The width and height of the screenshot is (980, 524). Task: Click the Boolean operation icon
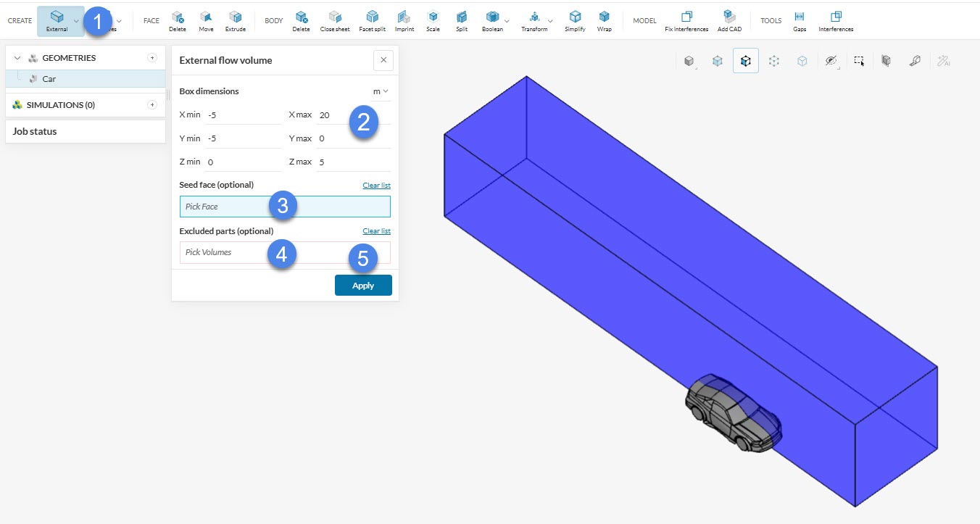tap(493, 21)
